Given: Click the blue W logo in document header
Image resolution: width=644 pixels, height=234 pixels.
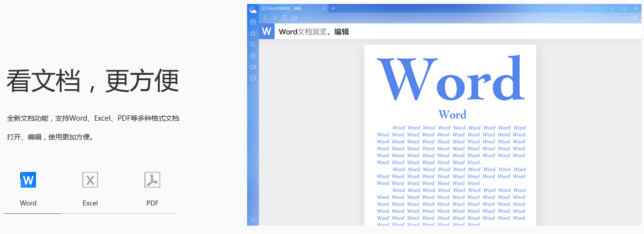Looking at the screenshot, I should pos(267,32).
